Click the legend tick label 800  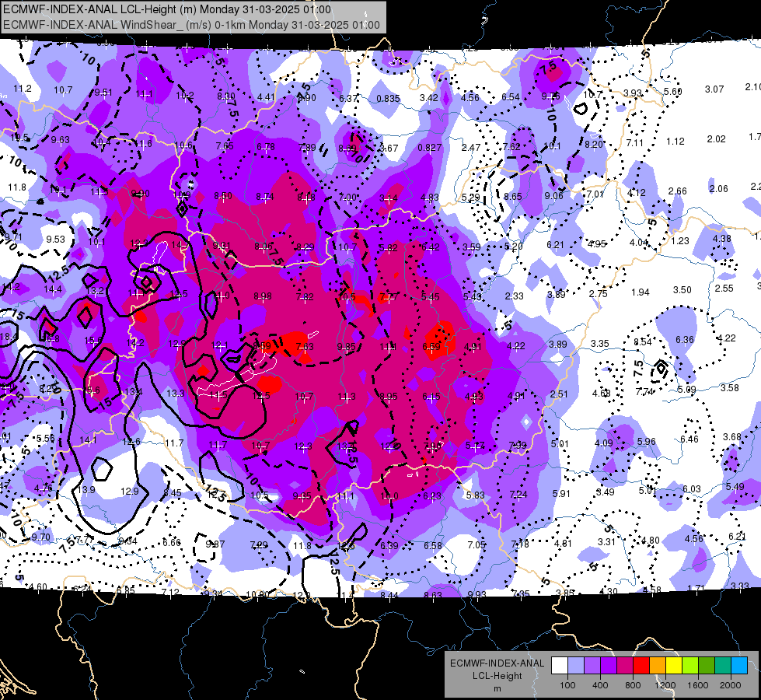[x=633, y=685]
